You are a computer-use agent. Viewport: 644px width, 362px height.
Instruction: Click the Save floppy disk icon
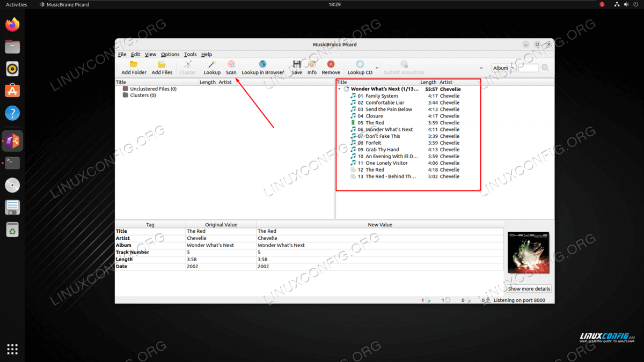tap(297, 64)
